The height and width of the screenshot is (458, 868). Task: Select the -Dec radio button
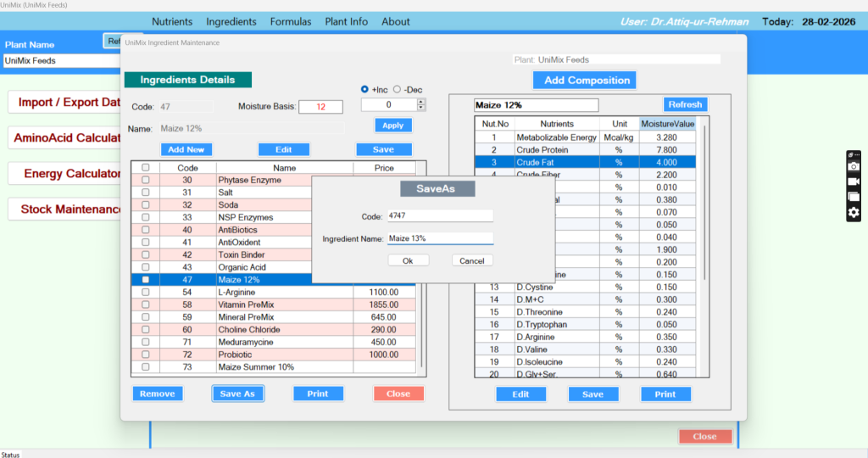pos(397,89)
